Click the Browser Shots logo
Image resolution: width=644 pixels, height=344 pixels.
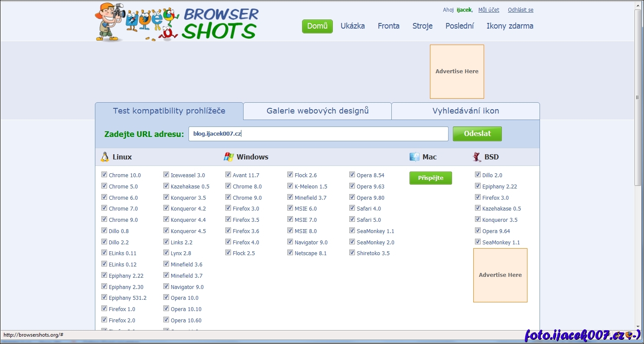177,22
